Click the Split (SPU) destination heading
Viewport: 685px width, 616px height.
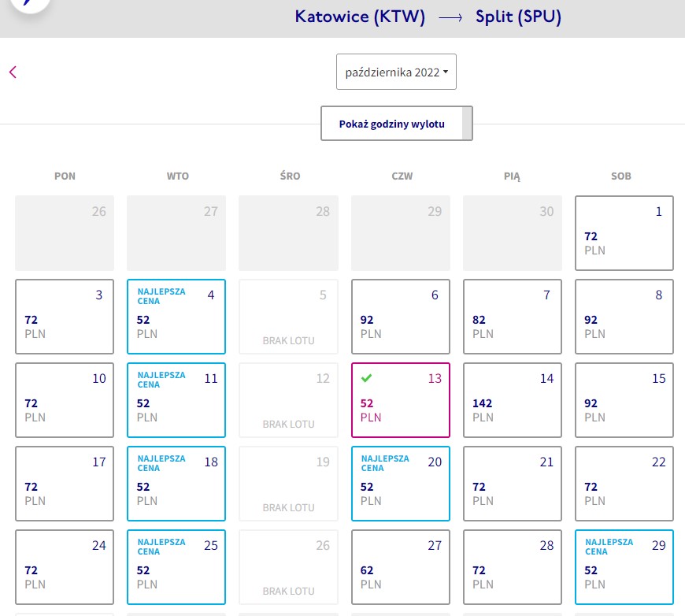coord(518,17)
